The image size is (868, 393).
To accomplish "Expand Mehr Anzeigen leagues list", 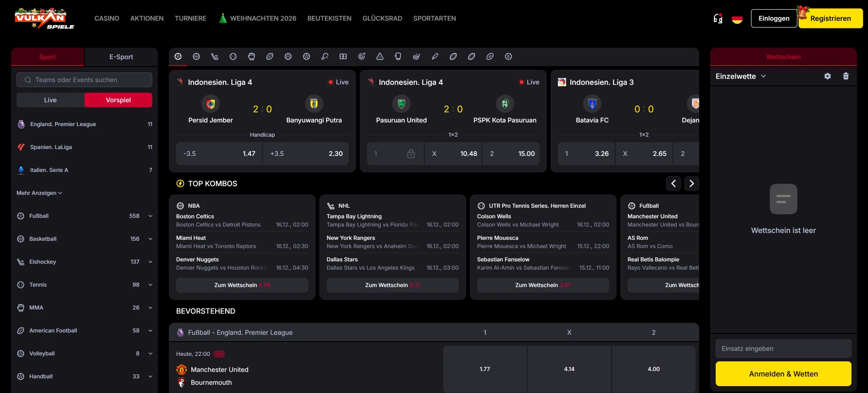I will click(x=39, y=193).
